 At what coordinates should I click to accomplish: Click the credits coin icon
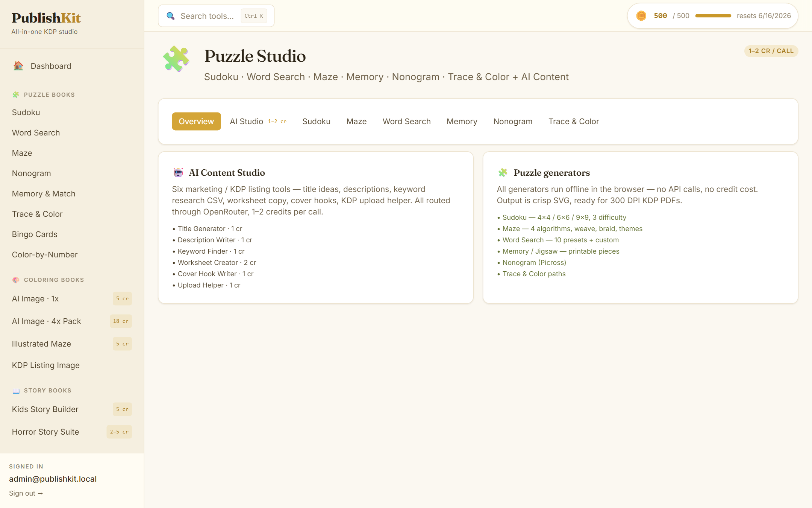641,16
